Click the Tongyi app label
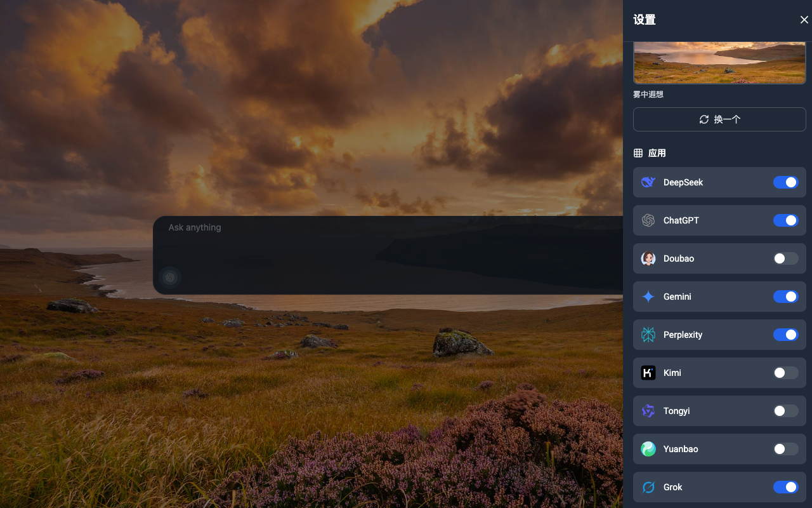Image resolution: width=812 pixels, height=508 pixels. [676, 411]
